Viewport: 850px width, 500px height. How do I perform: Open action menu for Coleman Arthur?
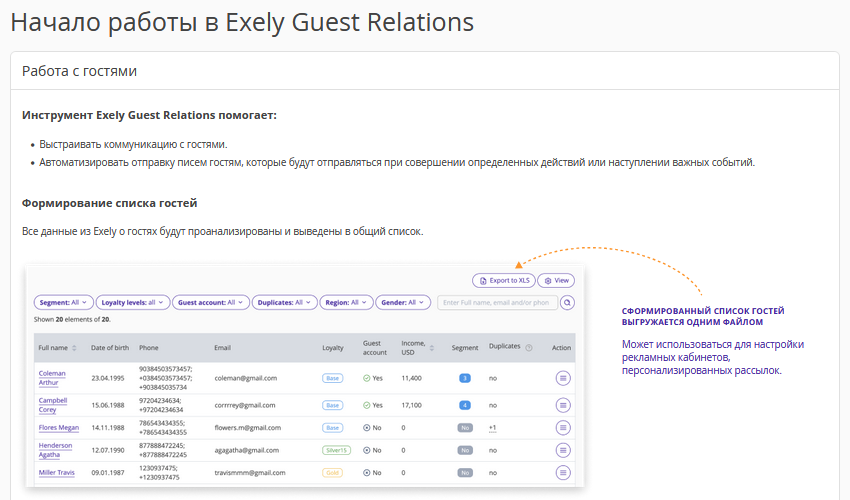click(x=562, y=378)
